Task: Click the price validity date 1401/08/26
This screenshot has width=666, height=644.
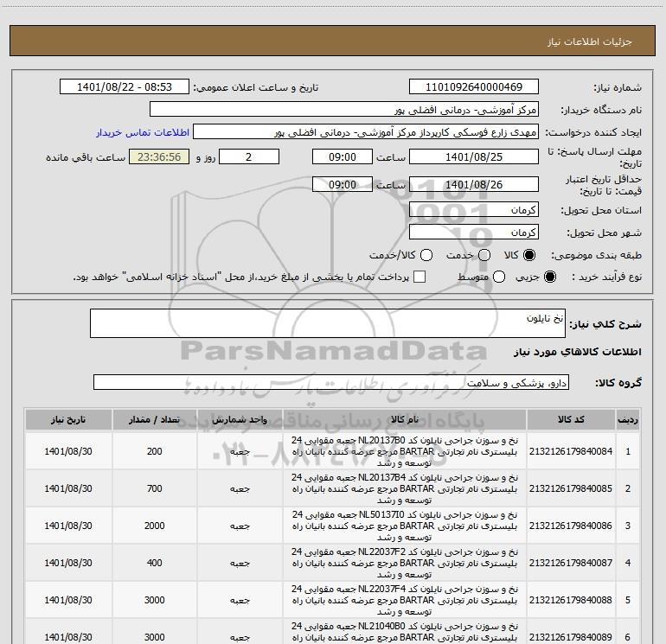Action: (x=474, y=185)
